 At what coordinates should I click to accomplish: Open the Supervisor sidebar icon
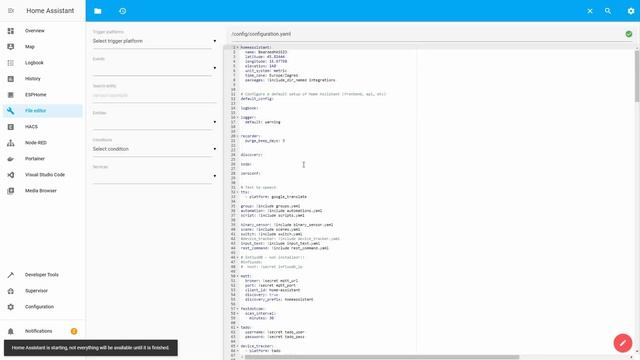coord(11,291)
